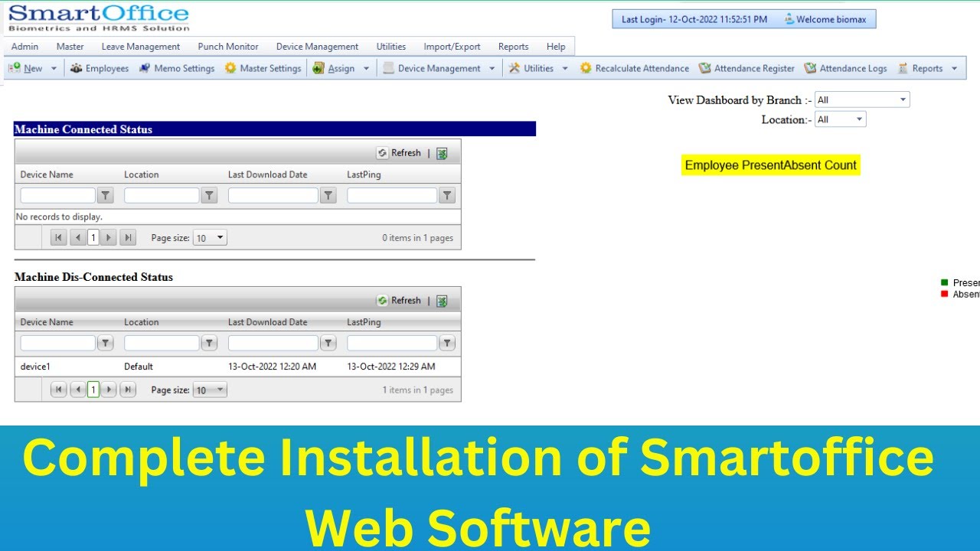The height and width of the screenshot is (551, 980).
Task: Expand Utilities toolbar dropdown arrow
Action: [565, 68]
